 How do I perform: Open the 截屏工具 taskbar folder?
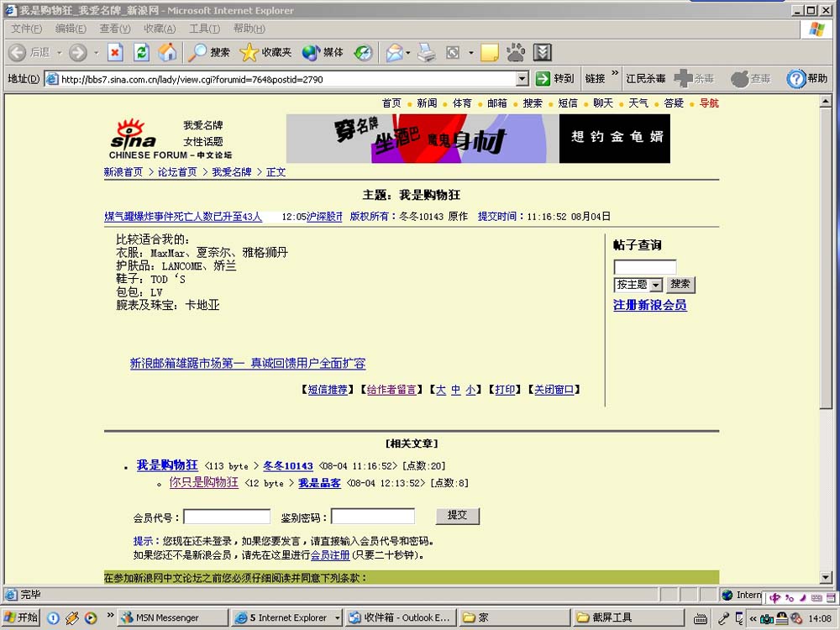point(627,617)
